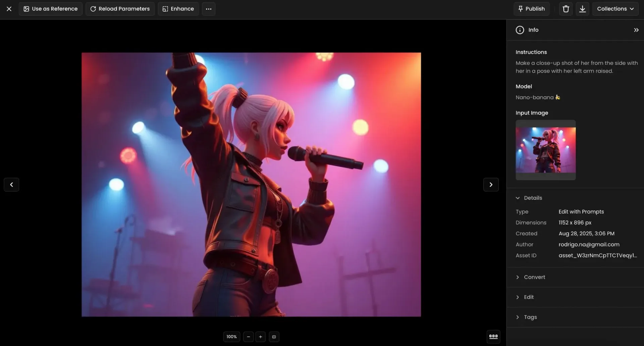The height and width of the screenshot is (346, 644).
Task: Open the filmstrip toggle at bottom right
Action: click(x=493, y=336)
